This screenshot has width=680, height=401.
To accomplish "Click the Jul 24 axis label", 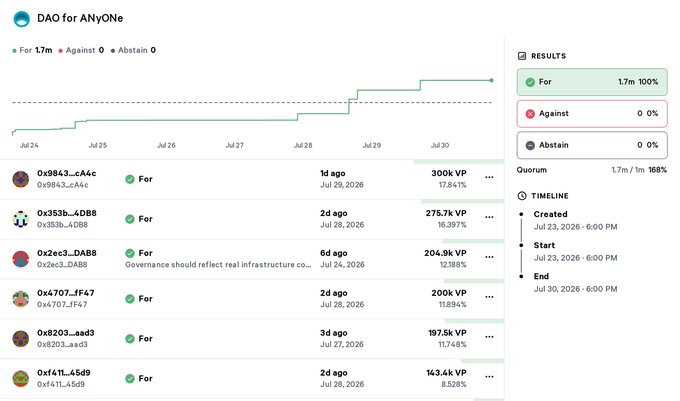I will (29, 145).
